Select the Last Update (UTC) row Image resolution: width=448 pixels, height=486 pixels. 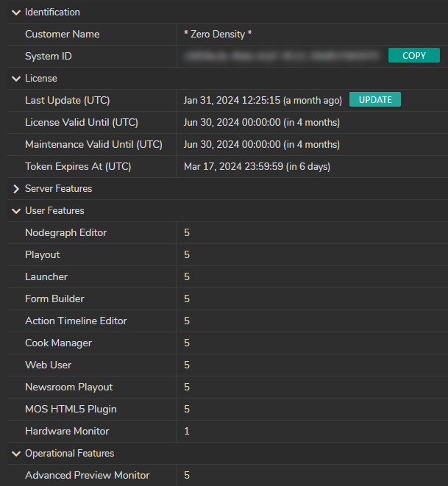tap(67, 100)
